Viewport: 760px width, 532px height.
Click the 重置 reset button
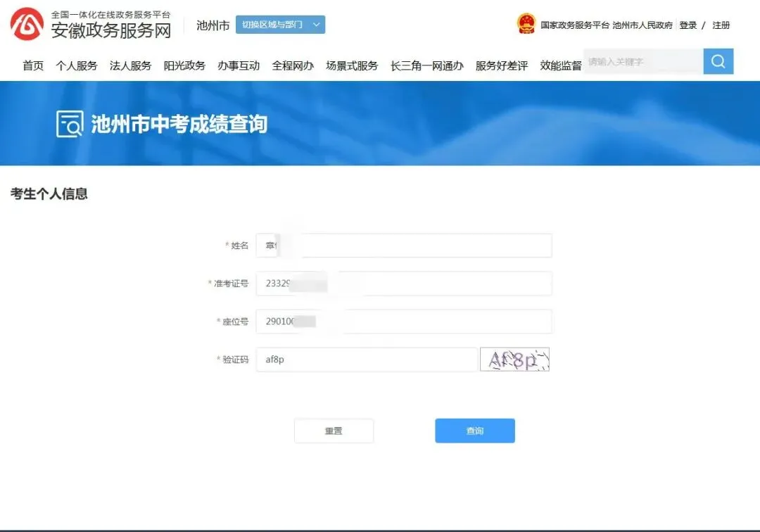point(334,431)
